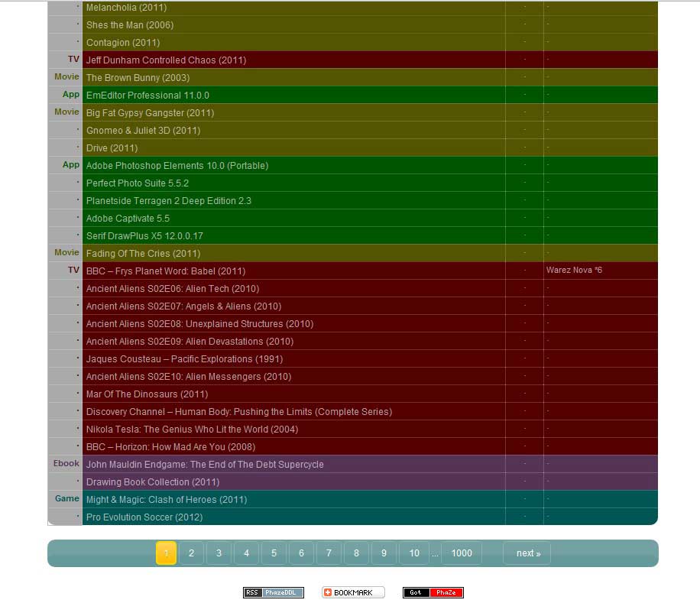
Task: Open Mar Of The Dinosaurs (2011)
Action: [147, 394]
